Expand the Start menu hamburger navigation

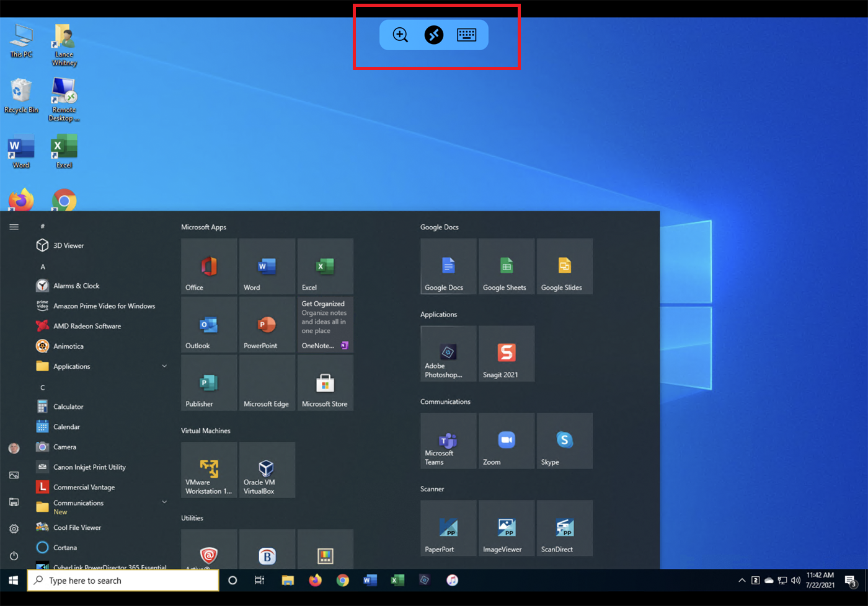coord(14,227)
